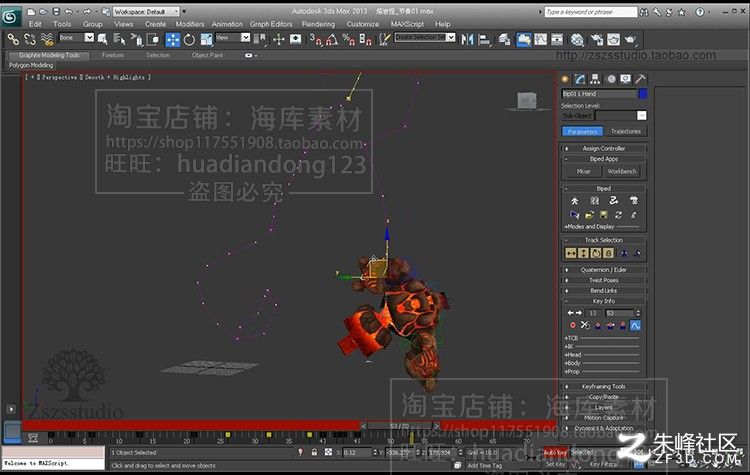Select the Bind to Space Warp tool
This screenshot has height=475, width=750.
coord(47,39)
